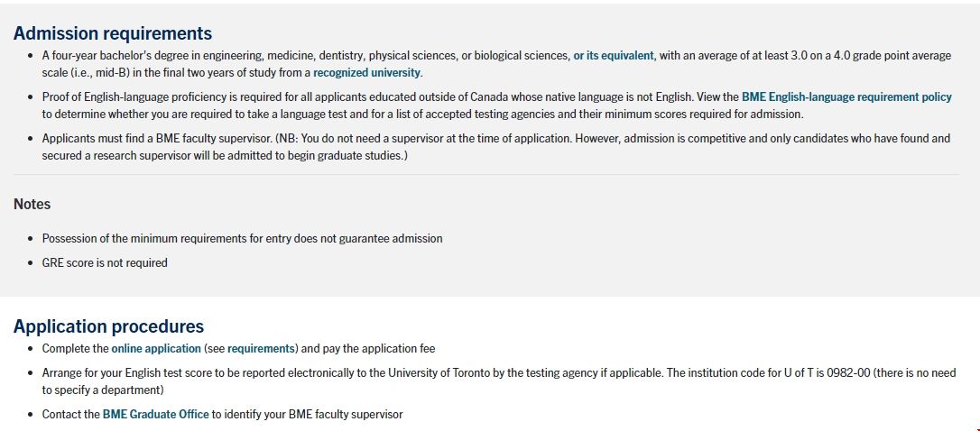This screenshot has height=431, width=980.
Task: Click the "Application procedures" heading
Action: tap(108, 326)
